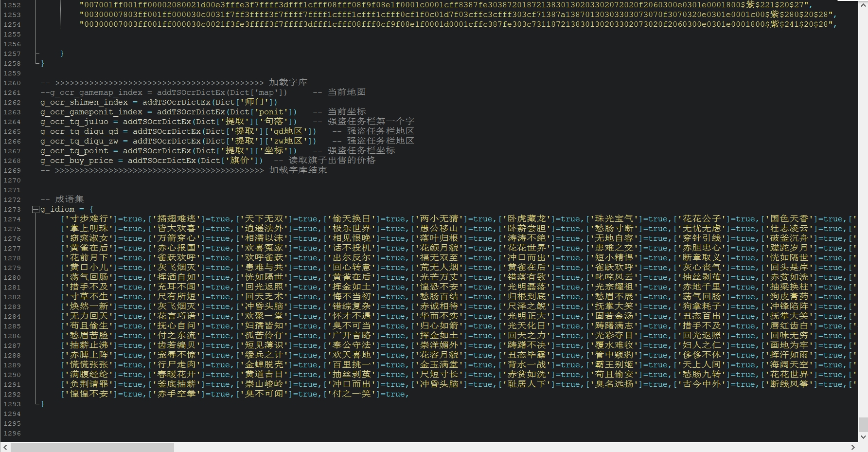Collapse the g_idiom table fold marker
This screenshot has height=452, width=868.
35,209
